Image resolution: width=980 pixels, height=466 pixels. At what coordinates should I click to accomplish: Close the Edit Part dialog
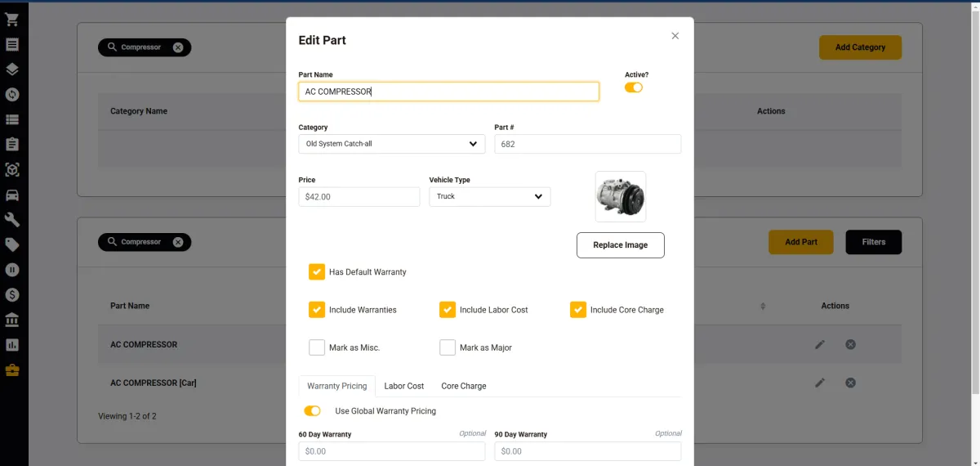coord(675,36)
